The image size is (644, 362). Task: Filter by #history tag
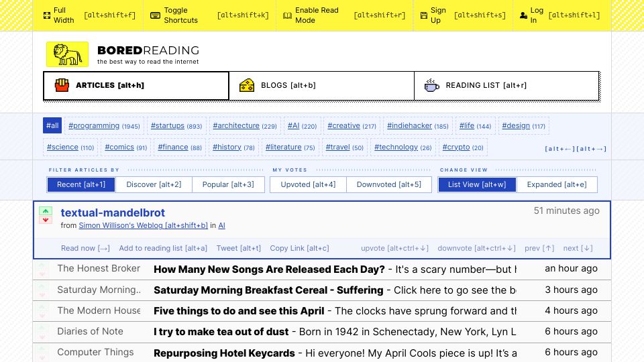pyautogui.click(x=233, y=147)
